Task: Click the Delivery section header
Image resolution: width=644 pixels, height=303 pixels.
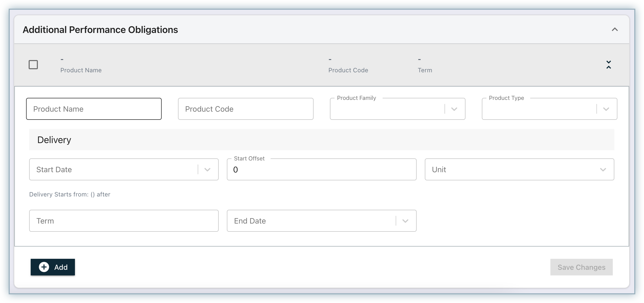Action: point(54,140)
